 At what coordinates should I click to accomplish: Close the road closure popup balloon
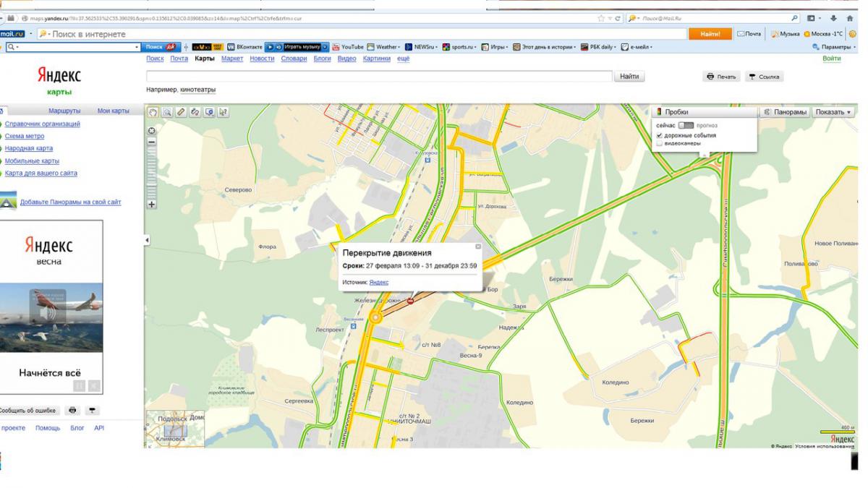[x=477, y=247]
